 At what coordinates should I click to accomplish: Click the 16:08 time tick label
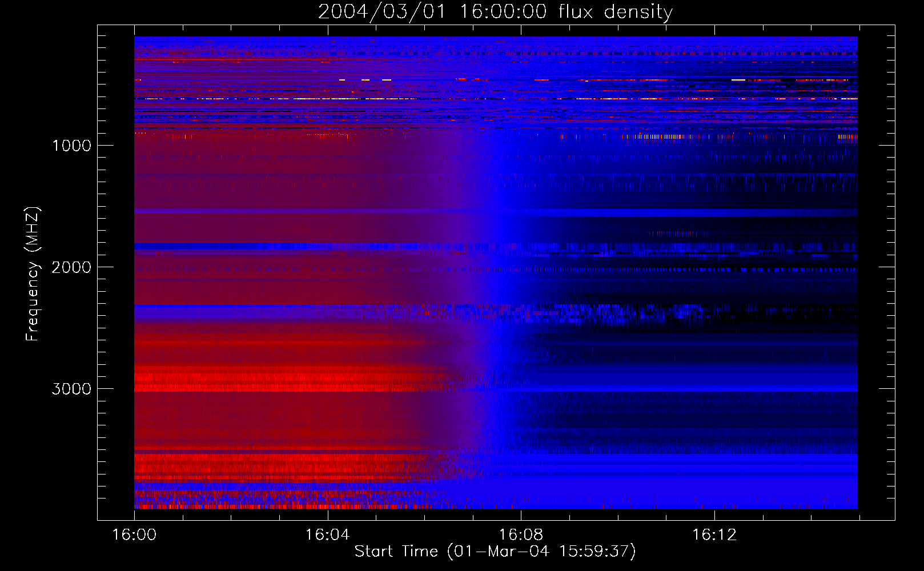tap(521, 535)
